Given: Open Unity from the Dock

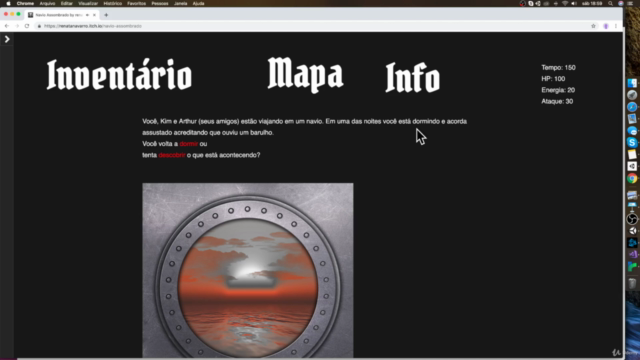Looking at the screenshot, I should coord(632,231).
